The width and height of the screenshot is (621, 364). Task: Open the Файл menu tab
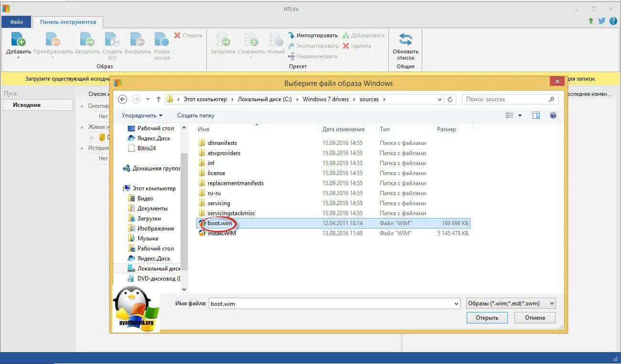16,22
